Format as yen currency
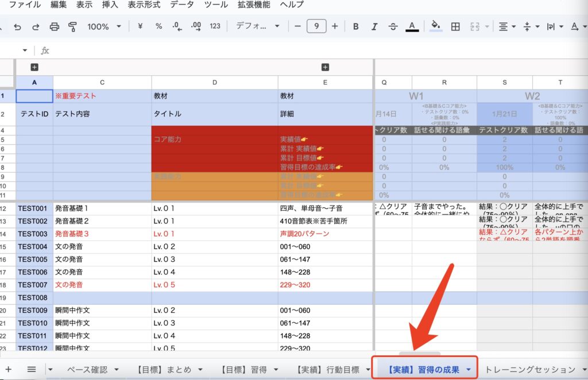 coord(140,26)
